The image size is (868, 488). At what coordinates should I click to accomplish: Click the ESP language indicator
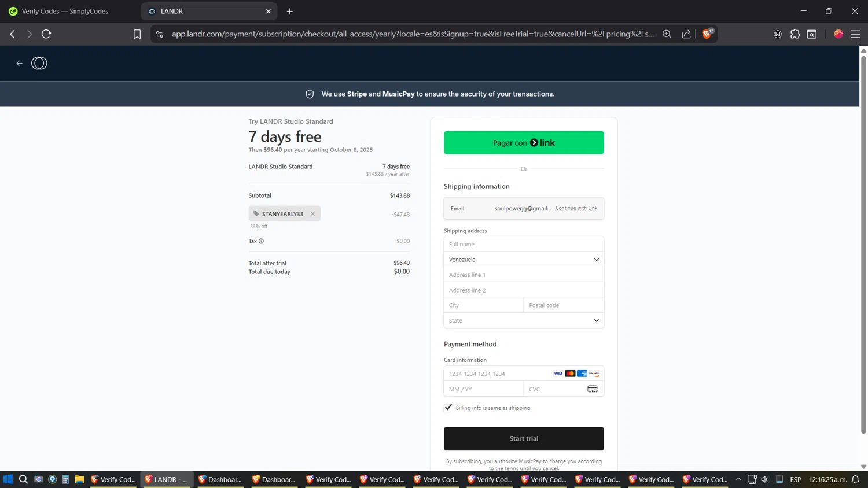click(x=796, y=479)
